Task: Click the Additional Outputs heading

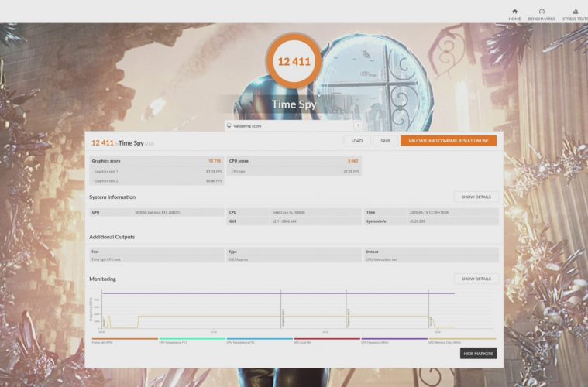Action: click(112, 237)
